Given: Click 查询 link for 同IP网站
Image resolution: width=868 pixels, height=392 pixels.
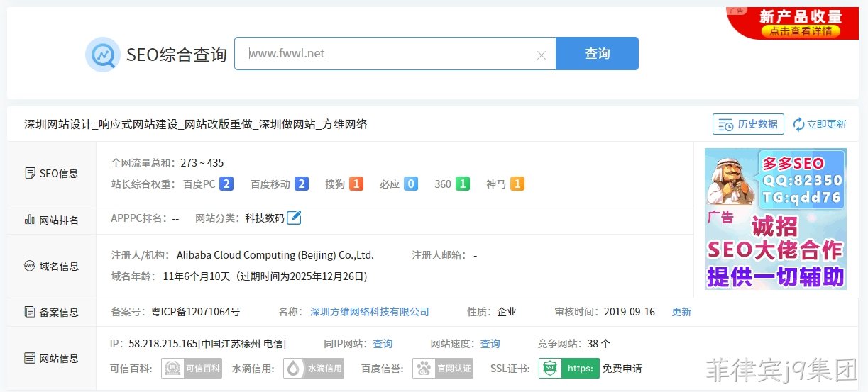Looking at the screenshot, I should pos(383,344).
